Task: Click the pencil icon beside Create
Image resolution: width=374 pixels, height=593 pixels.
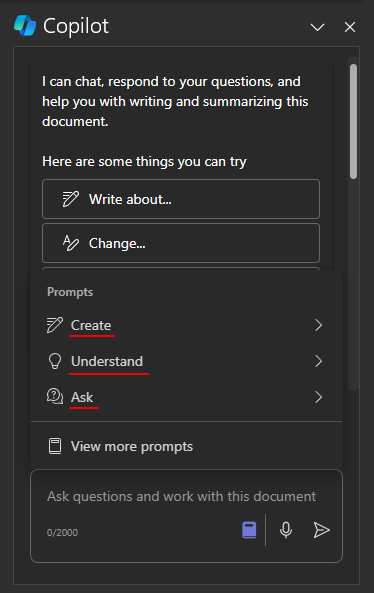Action: click(x=55, y=325)
